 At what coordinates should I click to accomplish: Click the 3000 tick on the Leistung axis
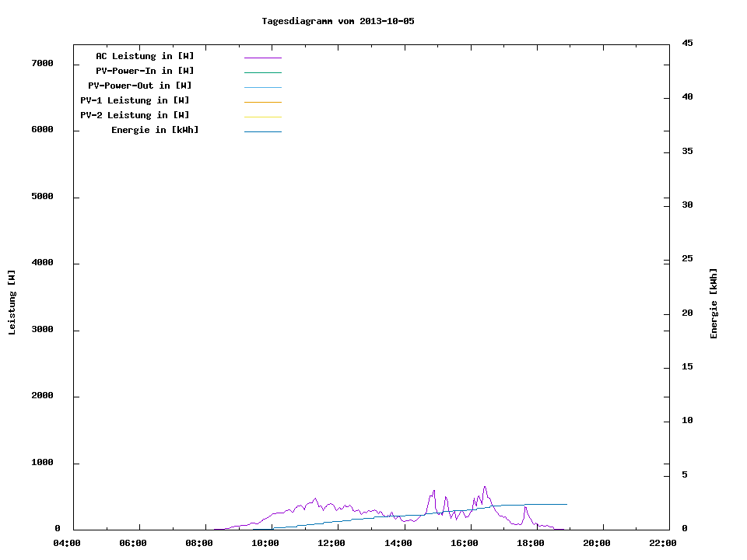click(42, 330)
